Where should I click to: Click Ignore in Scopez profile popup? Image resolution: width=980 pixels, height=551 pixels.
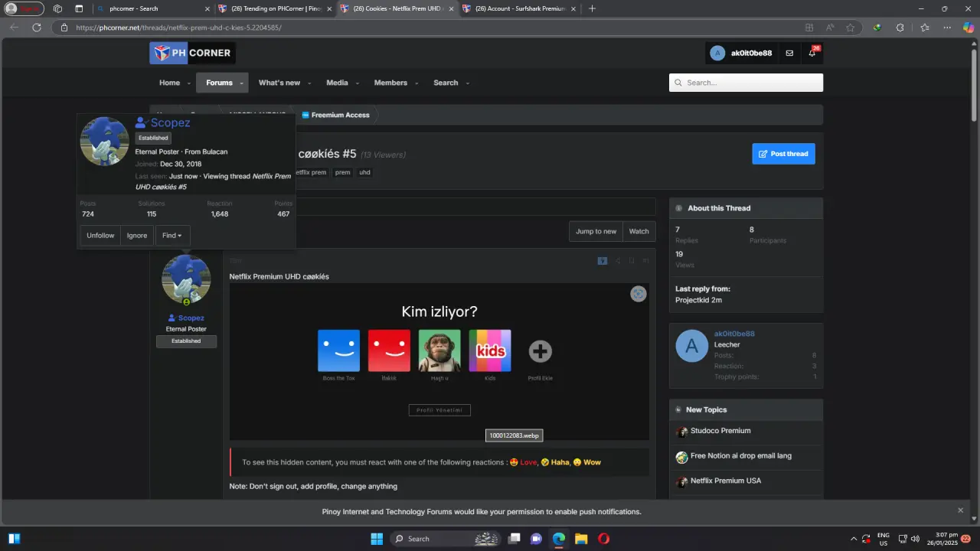[137, 236]
